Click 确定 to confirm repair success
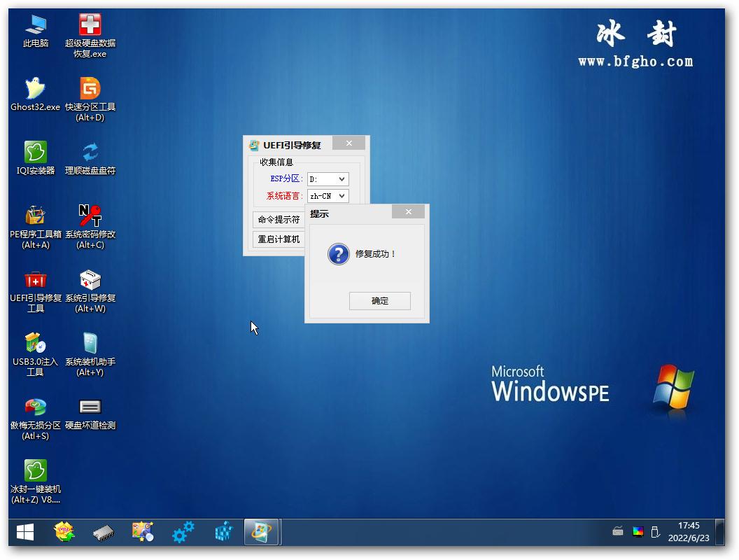739x560 pixels. [379, 301]
